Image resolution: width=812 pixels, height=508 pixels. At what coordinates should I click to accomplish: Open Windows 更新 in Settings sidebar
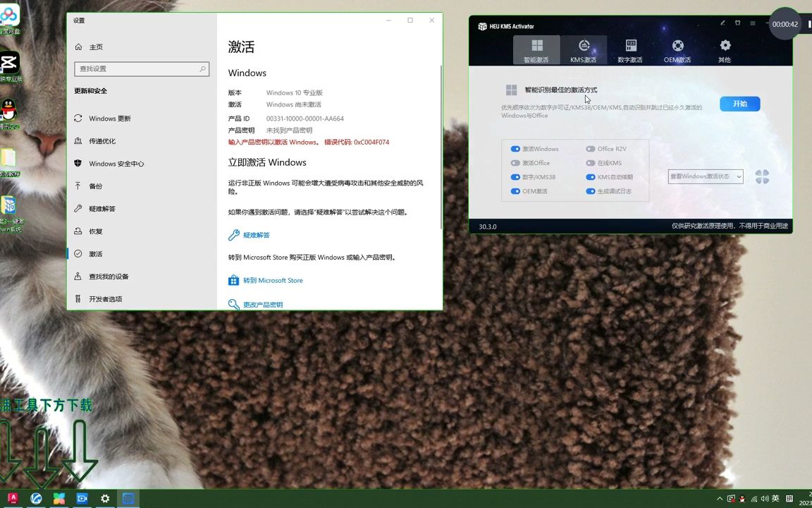[142, 119]
